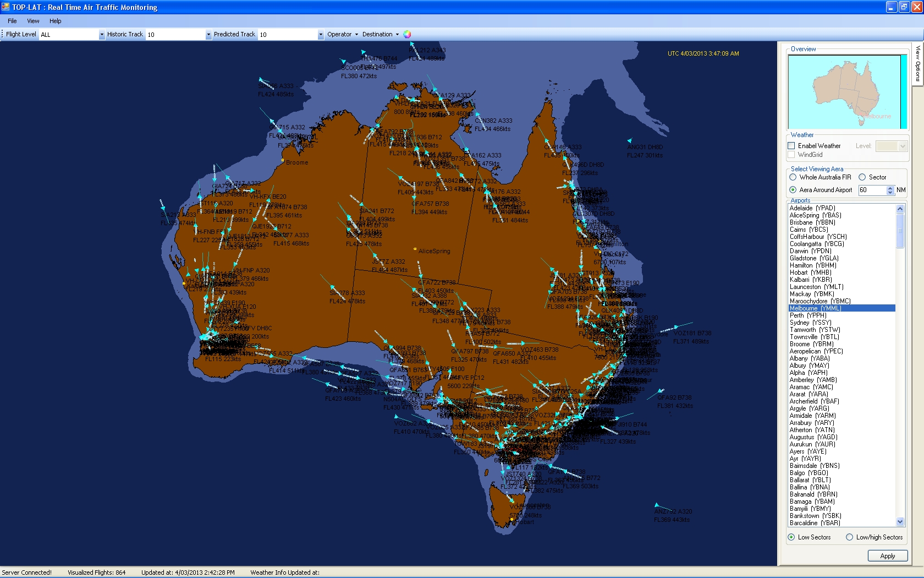The image size is (924, 578).
Task: Open the Help menu
Action: (x=56, y=21)
